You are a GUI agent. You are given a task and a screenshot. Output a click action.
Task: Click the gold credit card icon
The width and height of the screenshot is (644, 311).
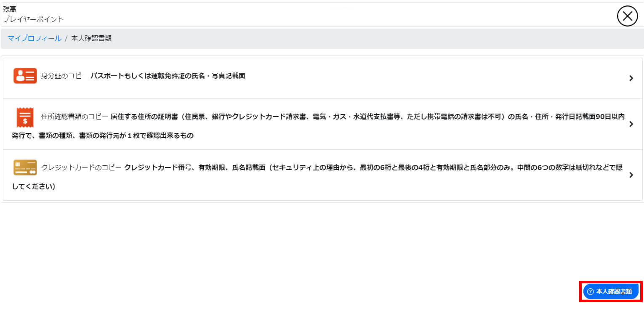(x=25, y=167)
